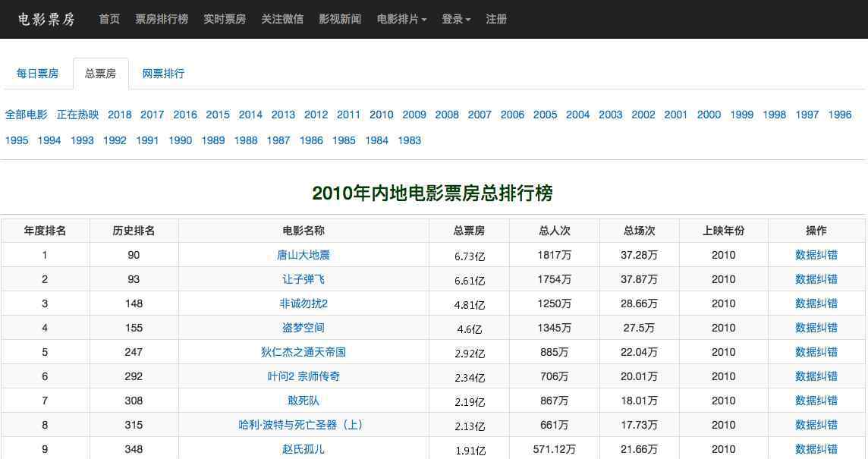Select year 2012 filter
The height and width of the screenshot is (459, 868).
point(316,115)
